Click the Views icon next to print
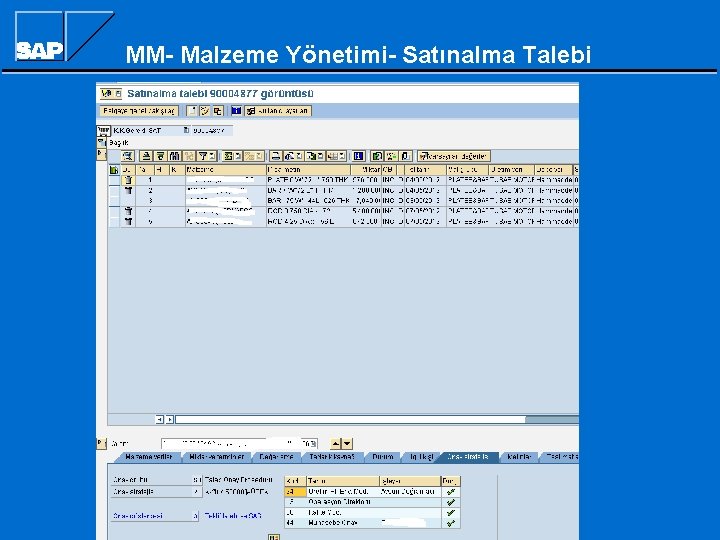 tap(289, 156)
